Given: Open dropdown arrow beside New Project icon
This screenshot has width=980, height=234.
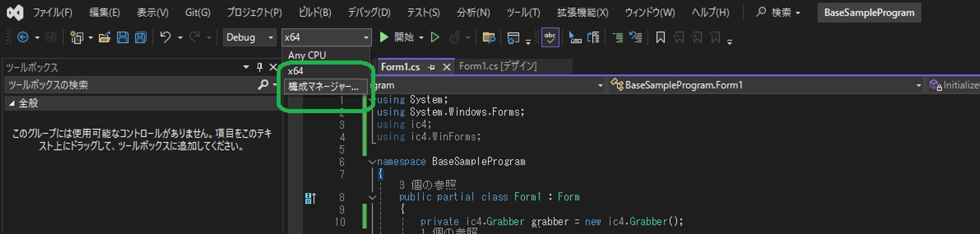Looking at the screenshot, I should [91, 38].
